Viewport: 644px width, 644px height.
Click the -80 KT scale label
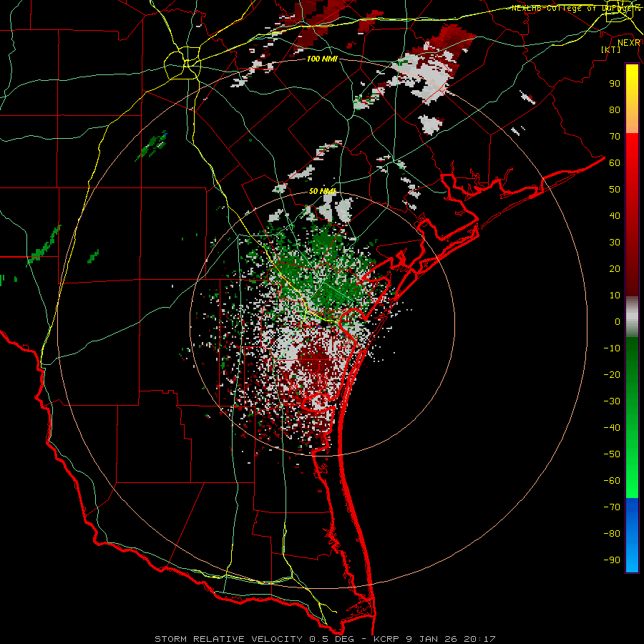[x=612, y=534]
